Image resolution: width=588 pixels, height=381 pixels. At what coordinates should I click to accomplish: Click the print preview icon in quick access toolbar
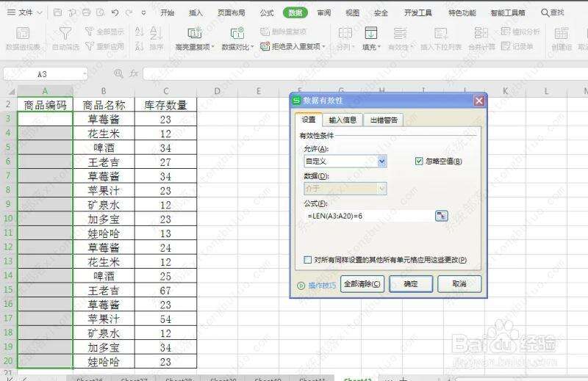[x=100, y=12]
